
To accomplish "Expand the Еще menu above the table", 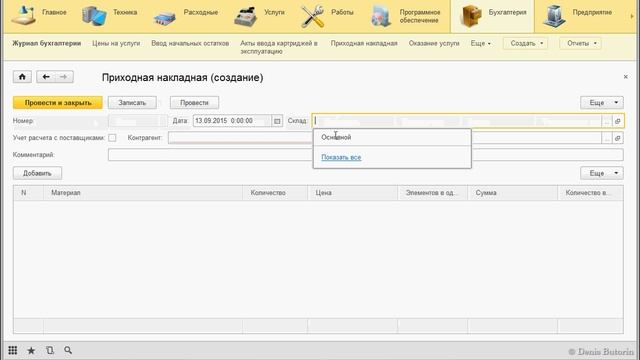I will pyautogui.click(x=602, y=173).
